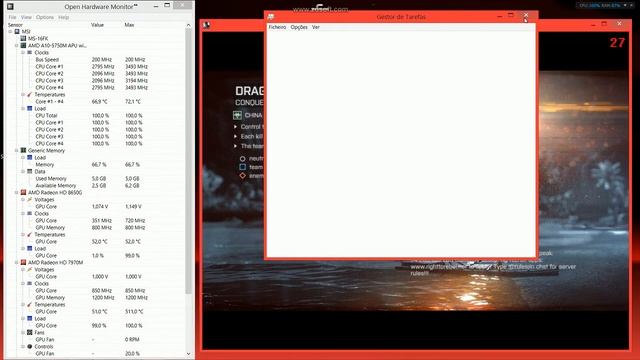This screenshot has width=640, height=360.
Task: Collapse the AMD Radeon HD 7970M node
Action: (x=17, y=262)
